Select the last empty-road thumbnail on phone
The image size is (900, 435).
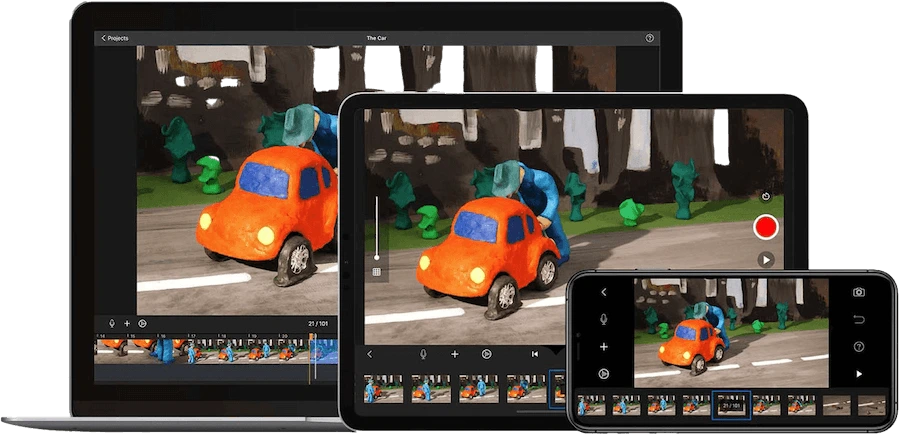872,405
